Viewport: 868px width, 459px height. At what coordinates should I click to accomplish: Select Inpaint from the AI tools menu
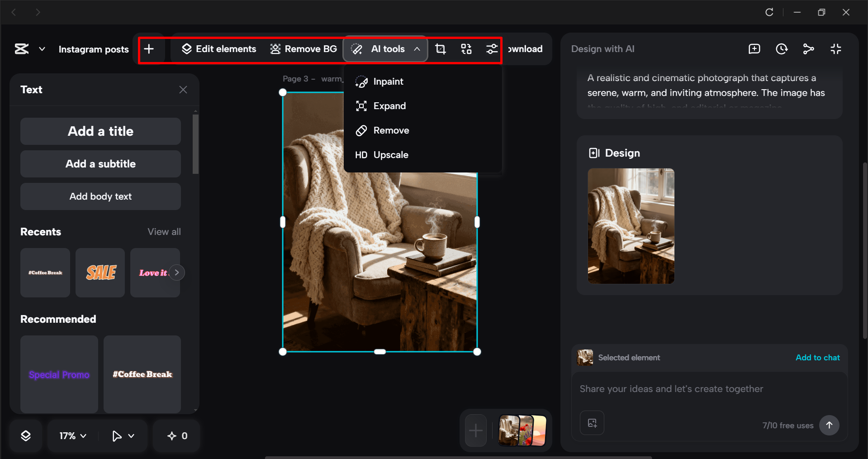[x=388, y=81]
